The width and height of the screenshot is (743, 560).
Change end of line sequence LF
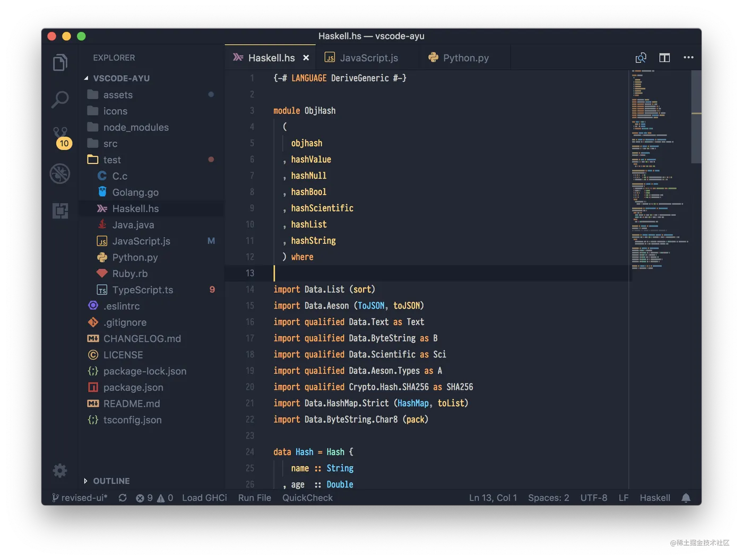(x=624, y=498)
